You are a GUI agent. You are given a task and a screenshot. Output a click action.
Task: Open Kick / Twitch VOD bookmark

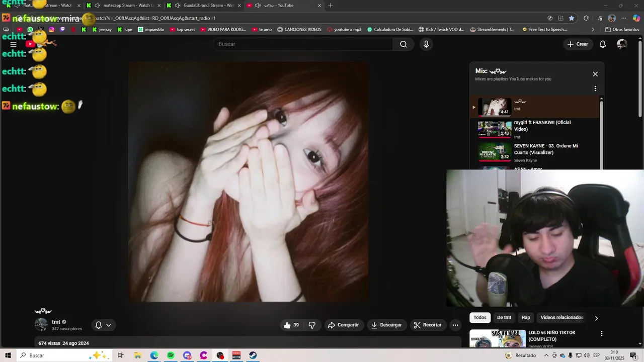[441, 30]
